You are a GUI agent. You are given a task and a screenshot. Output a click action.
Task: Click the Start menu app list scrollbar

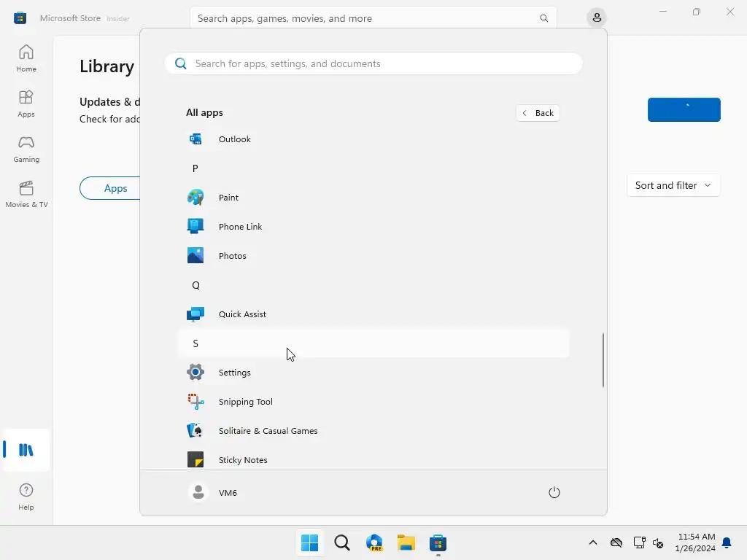[x=603, y=360]
